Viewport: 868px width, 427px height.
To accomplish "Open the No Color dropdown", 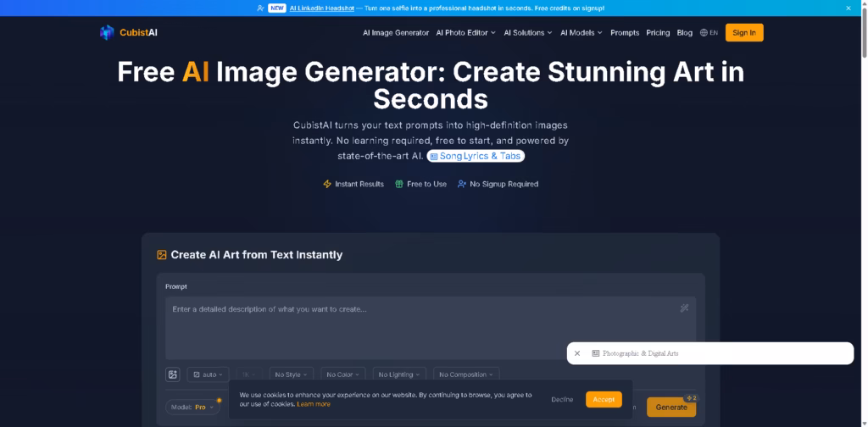I will [x=343, y=374].
